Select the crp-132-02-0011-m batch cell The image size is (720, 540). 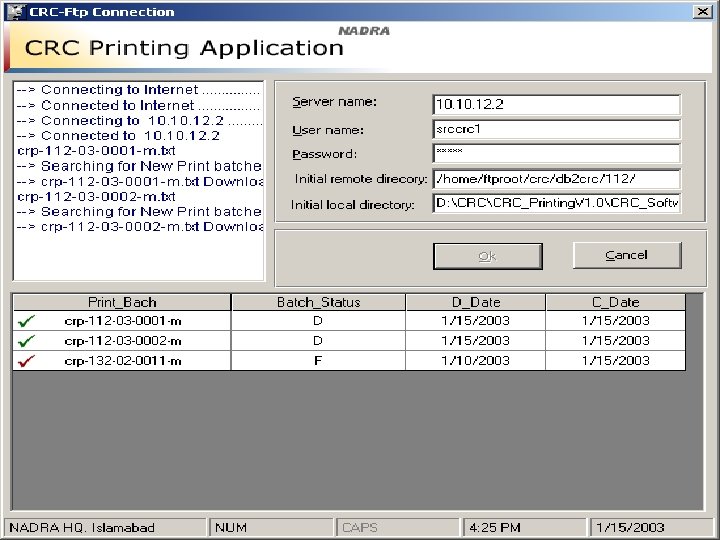pyautogui.click(x=123, y=361)
